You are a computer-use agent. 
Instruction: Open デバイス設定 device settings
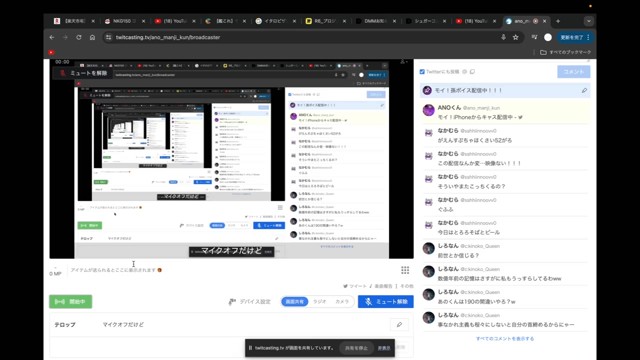point(249,302)
